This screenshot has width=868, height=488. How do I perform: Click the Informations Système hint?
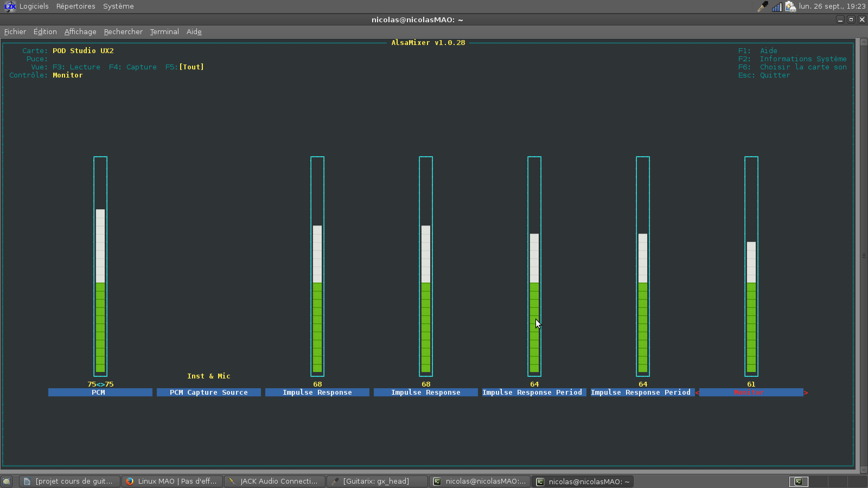click(803, 59)
